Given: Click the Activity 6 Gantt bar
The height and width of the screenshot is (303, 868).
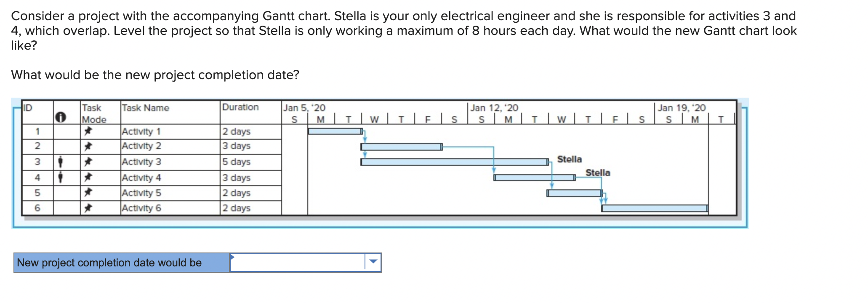Looking at the screenshot, I should point(655,207).
